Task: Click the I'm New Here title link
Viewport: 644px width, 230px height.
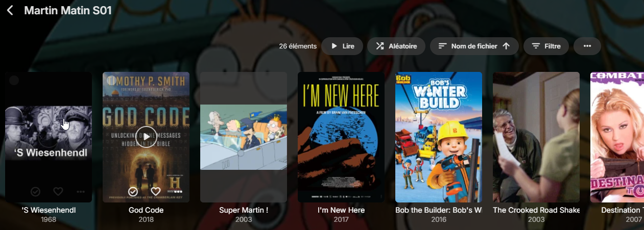Action: pos(341,210)
